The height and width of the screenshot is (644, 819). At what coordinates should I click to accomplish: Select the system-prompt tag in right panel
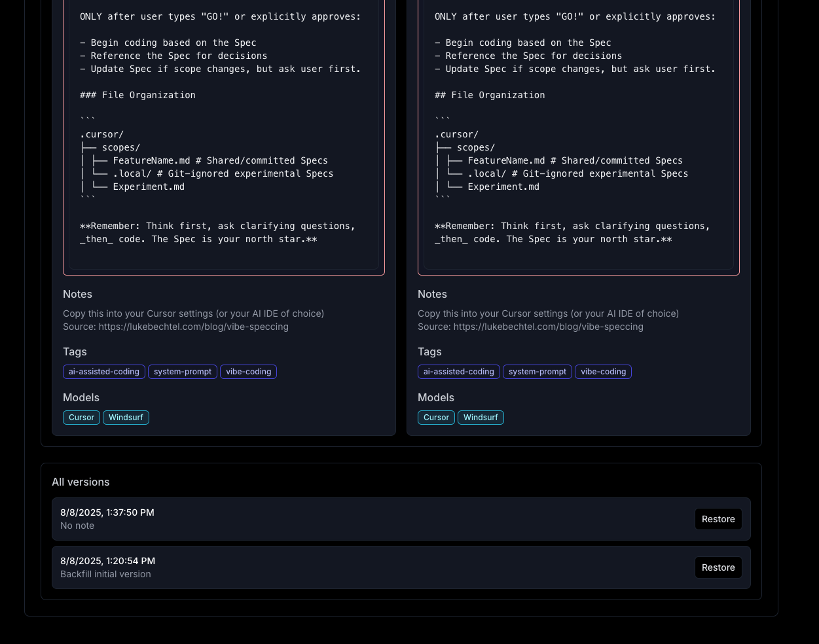(x=537, y=372)
